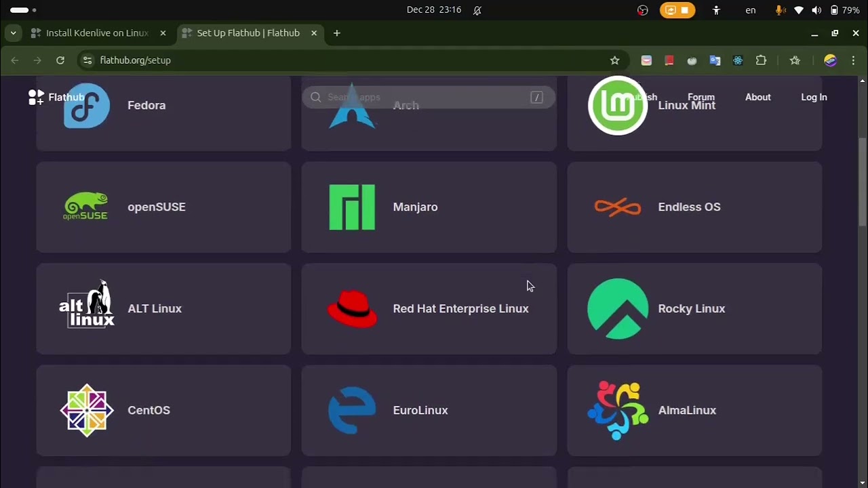This screenshot has width=868, height=488.
Task: Close the 'Set Up Flathub' tab
Action: coord(313,33)
